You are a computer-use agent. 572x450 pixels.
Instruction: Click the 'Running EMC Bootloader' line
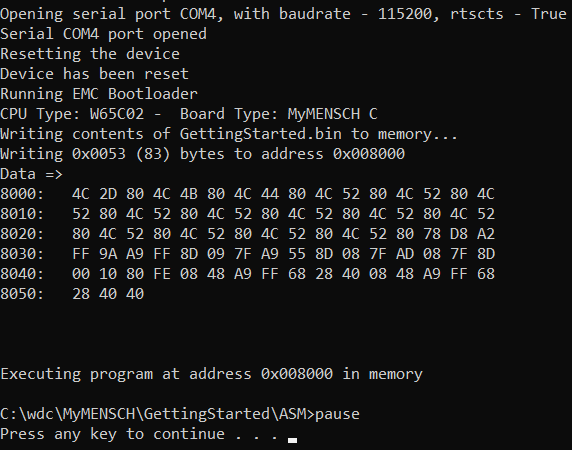[98, 94]
